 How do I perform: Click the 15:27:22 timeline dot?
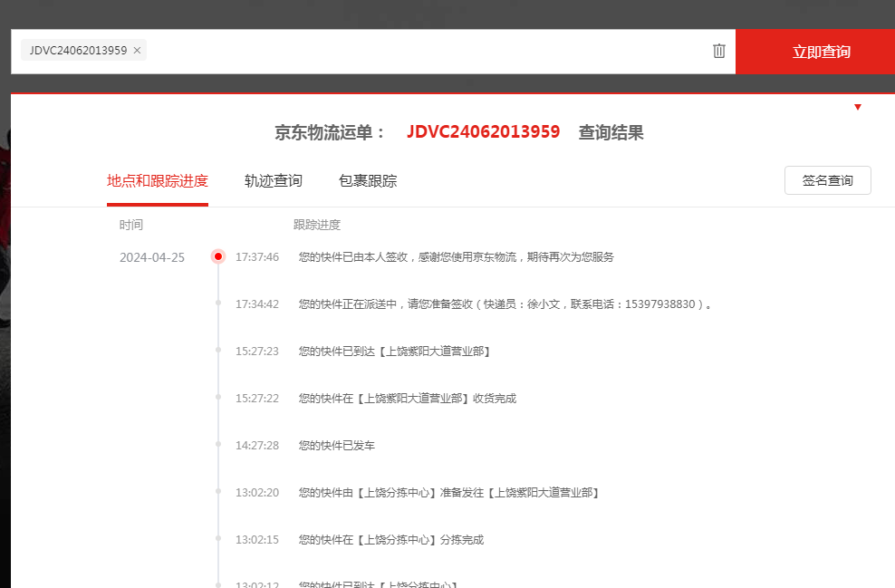point(218,397)
